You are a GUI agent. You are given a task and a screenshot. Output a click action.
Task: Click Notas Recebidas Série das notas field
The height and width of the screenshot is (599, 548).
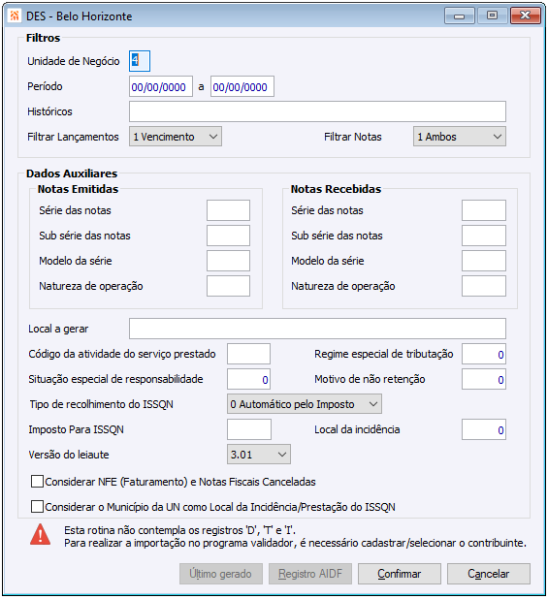click(484, 210)
